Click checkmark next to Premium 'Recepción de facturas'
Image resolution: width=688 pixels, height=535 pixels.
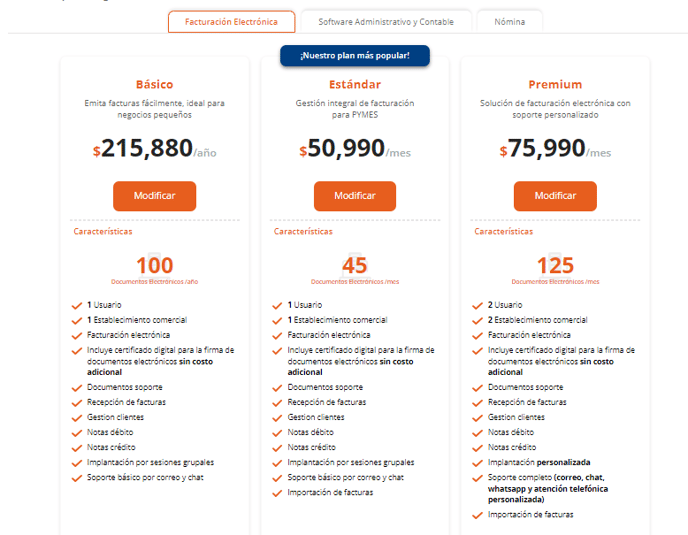(478, 402)
